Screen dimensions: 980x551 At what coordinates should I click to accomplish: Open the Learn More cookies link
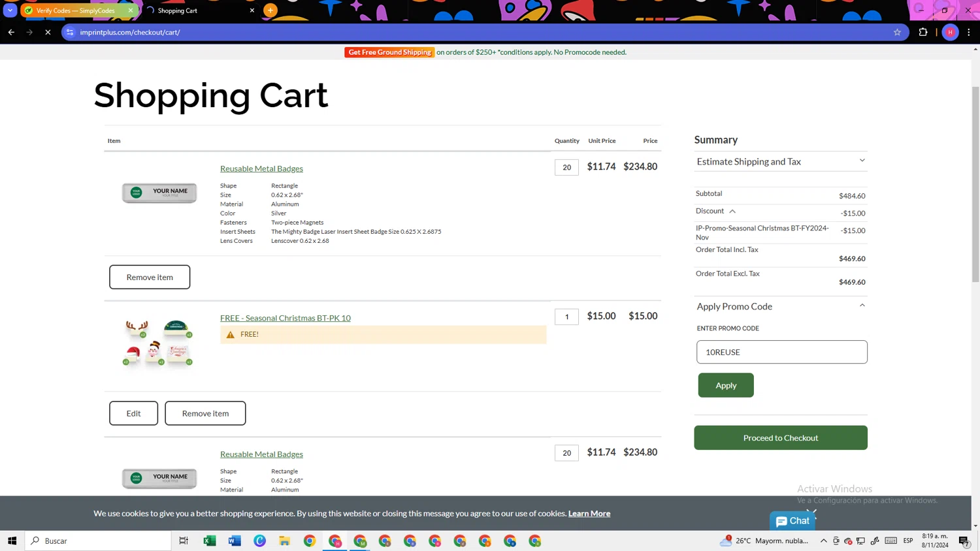589,514
